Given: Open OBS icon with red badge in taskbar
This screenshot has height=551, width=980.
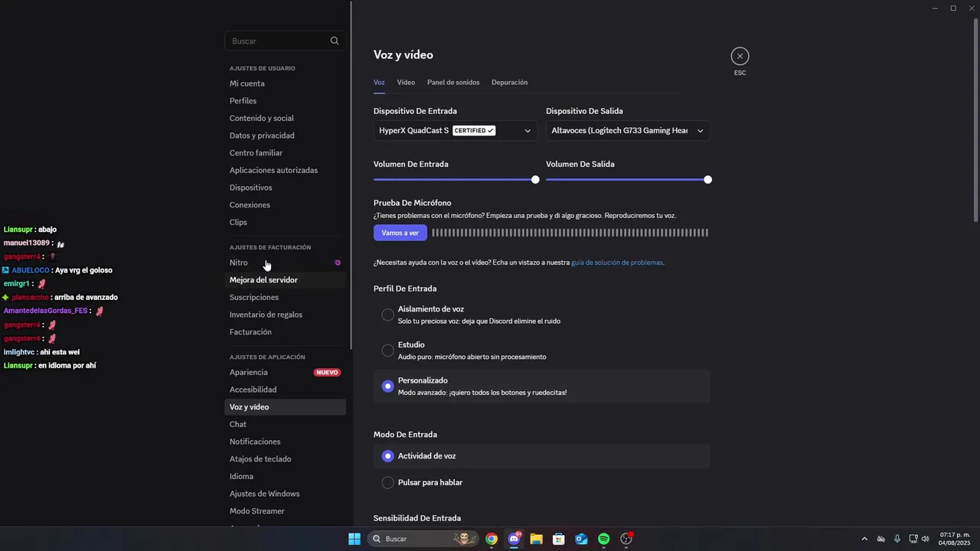Looking at the screenshot, I should [626, 539].
